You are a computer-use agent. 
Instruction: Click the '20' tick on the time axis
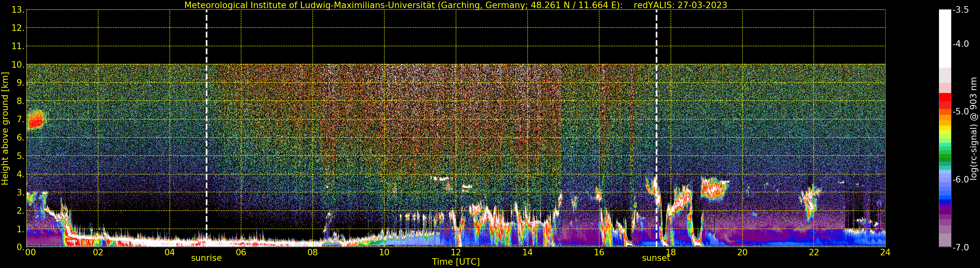click(x=742, y=252)
